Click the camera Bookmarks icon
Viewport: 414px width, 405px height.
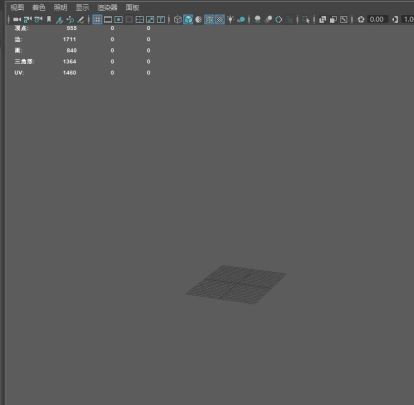click(49, 20)
